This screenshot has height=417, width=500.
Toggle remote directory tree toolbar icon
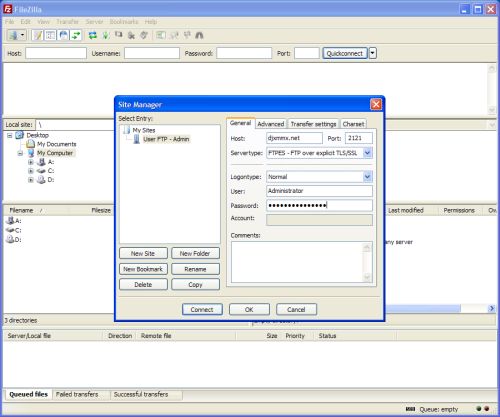click(x=63, y=35)
